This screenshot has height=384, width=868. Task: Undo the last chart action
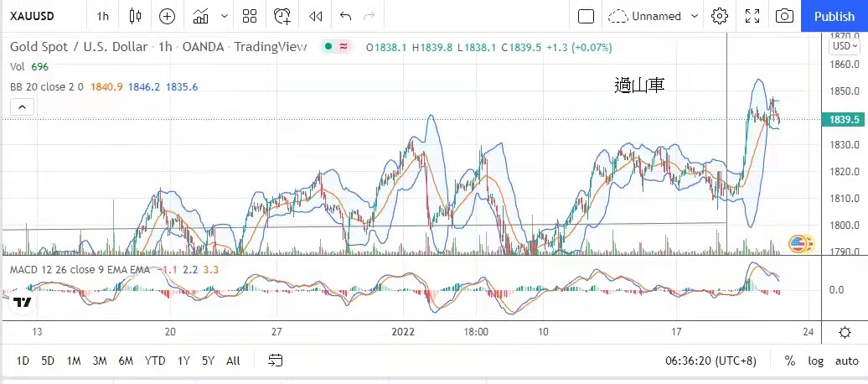(x=345, y=16)
